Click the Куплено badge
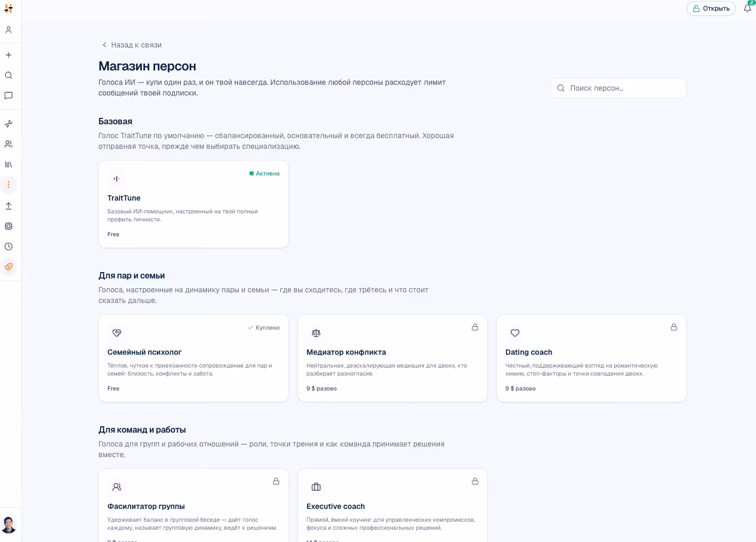Screen dimensions: 756x542 264,328
